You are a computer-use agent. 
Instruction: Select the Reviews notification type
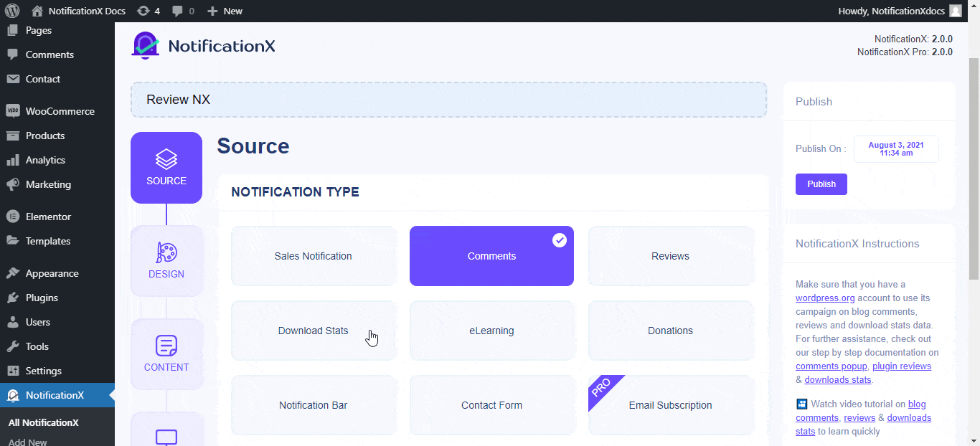coord(671,256)
